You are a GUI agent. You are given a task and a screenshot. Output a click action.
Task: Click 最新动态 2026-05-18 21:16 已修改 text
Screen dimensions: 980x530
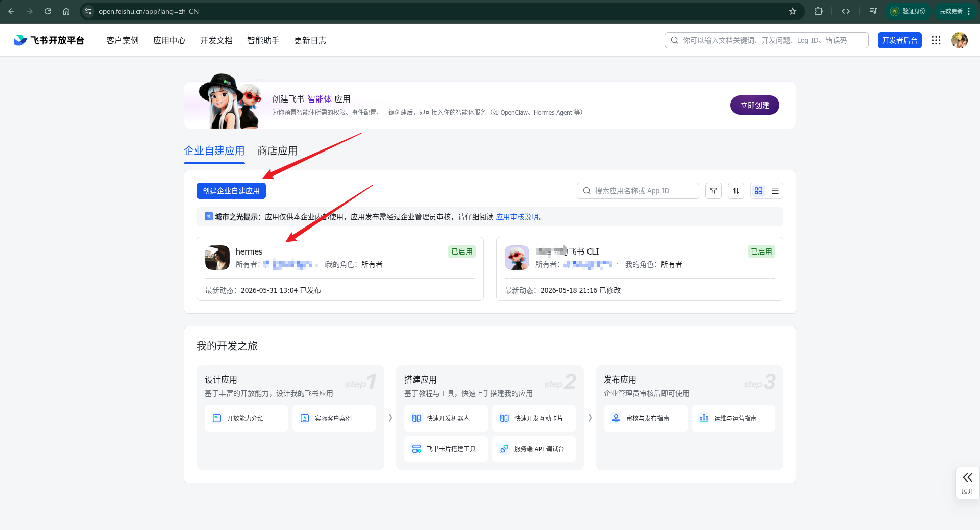coord(562,290)
